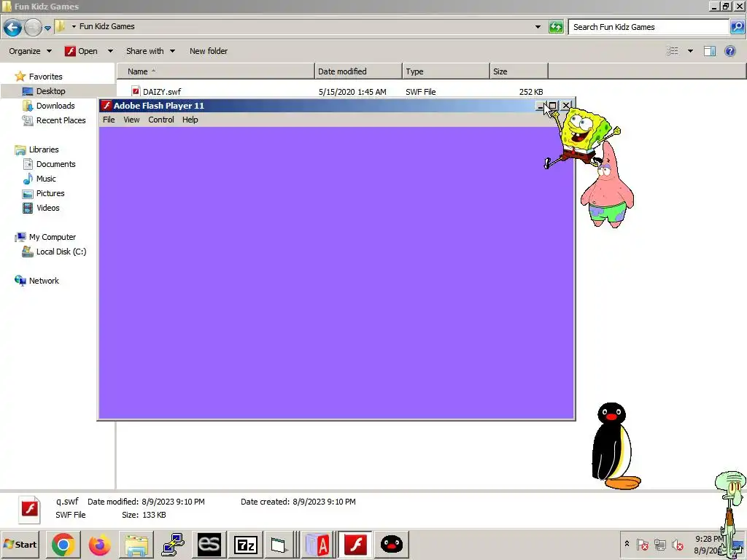Sort by the Date modified column
The image size is (747, 560).
tap(358, 71)
